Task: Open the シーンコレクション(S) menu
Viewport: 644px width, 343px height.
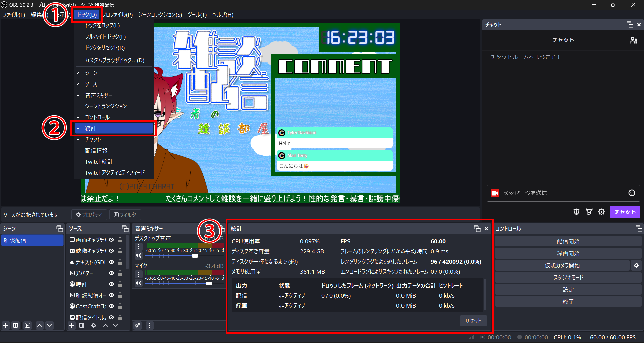Action: pyautogui.click(x=160, y=15)
